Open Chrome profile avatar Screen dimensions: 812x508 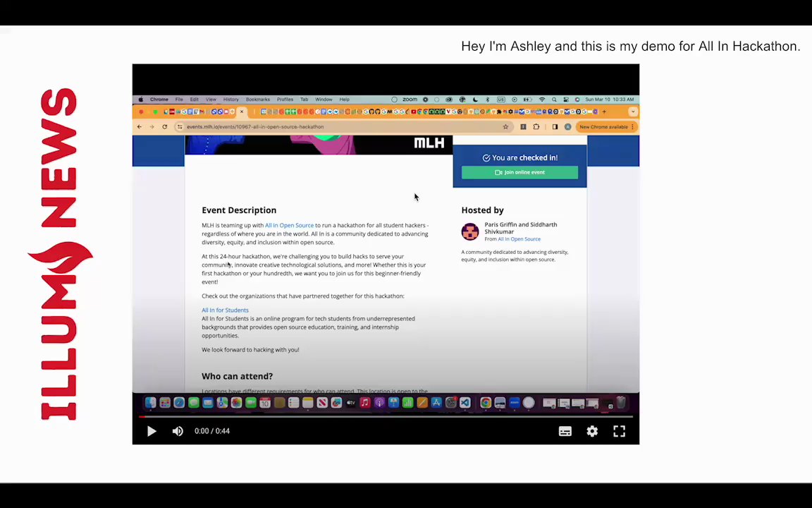coord(568,127)
